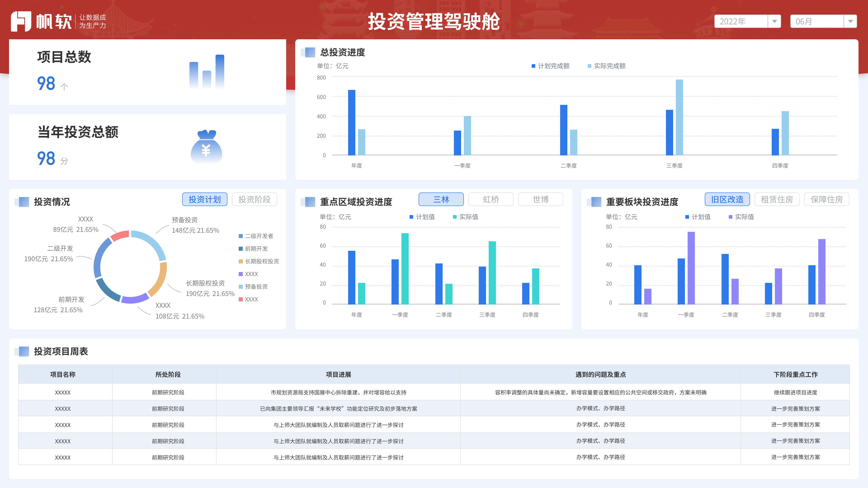Click the 遇到的问题及重点 column header
Image resolution: width=868 pixels, height=488 pixels.
pyautogui.click(x=600, y=375)
